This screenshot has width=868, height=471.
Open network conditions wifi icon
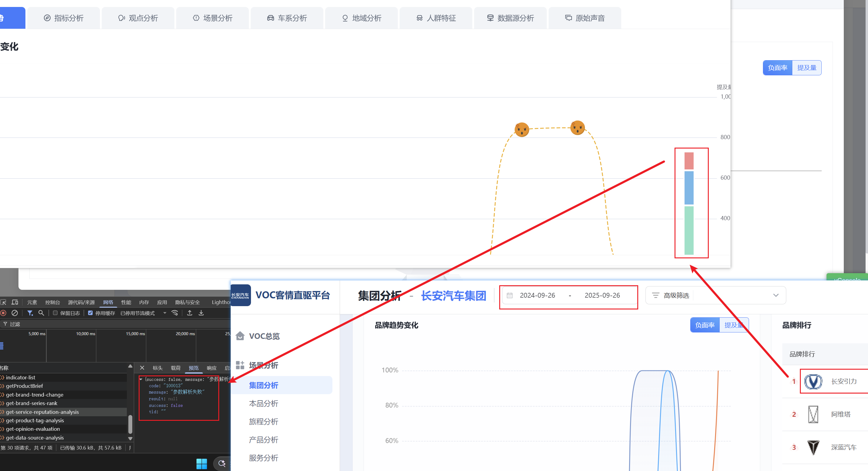coord(175,313)
